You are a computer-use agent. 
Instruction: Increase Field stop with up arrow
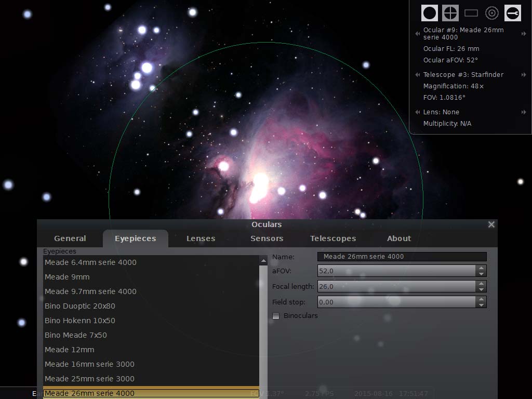point(481,299)
